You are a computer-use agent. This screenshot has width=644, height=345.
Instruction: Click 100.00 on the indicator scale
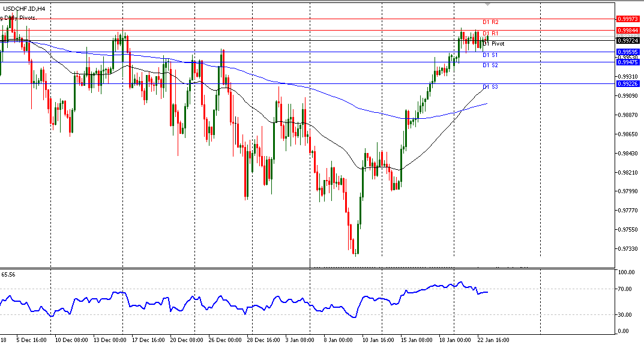pyautogui.click(x=627, y=272)
